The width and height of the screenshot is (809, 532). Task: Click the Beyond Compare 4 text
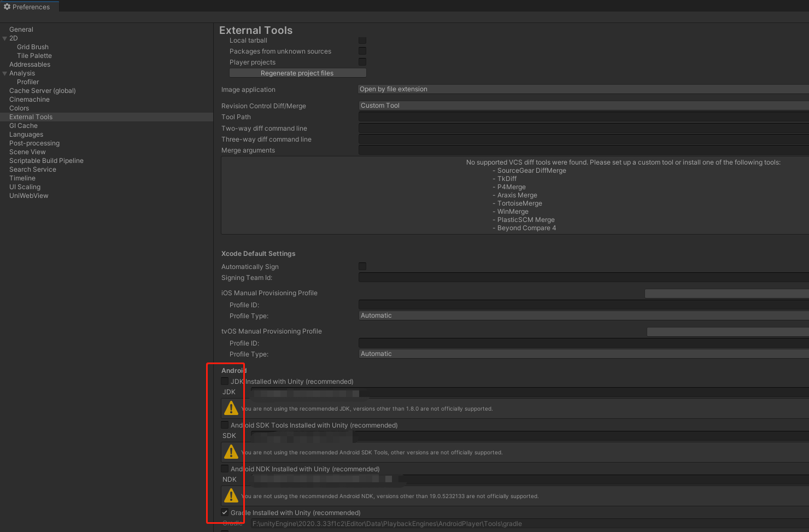point(526,228)
